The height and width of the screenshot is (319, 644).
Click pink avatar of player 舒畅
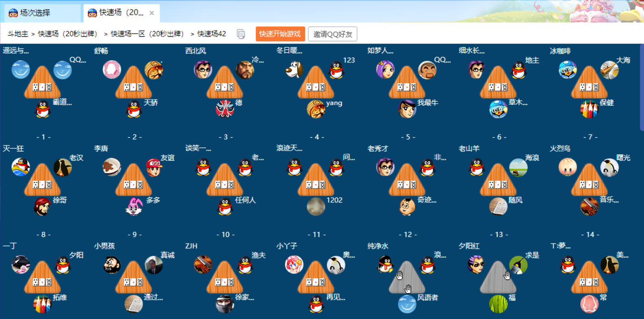[x=112, y=70]
